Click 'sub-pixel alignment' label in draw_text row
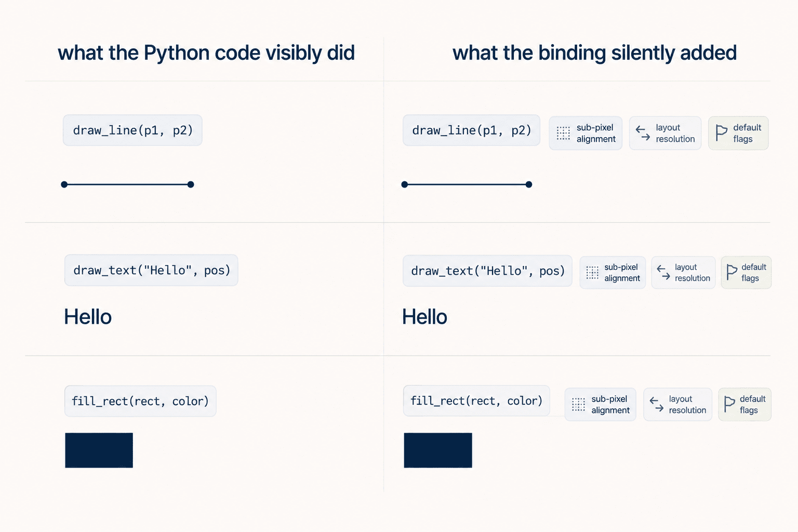The height and width of the screenshot is (532, 798). (x=622, y=273)
